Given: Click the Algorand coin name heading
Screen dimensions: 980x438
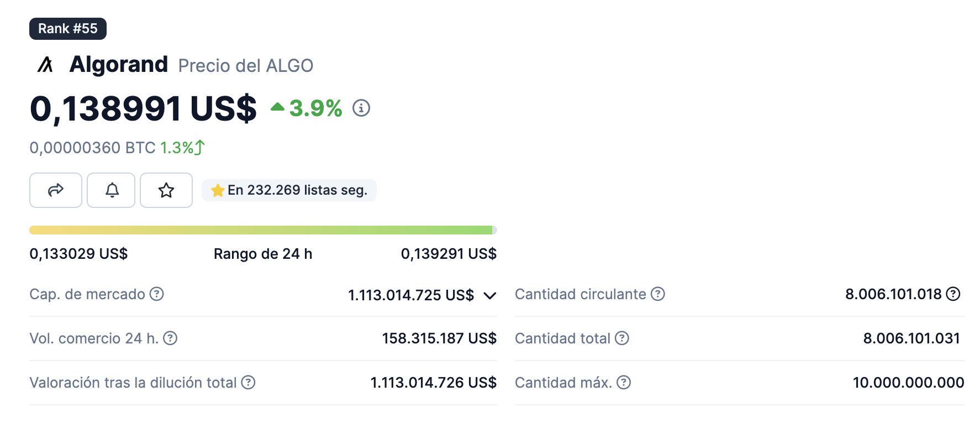Looking at the screenshot, I should [x=119, y=65].
